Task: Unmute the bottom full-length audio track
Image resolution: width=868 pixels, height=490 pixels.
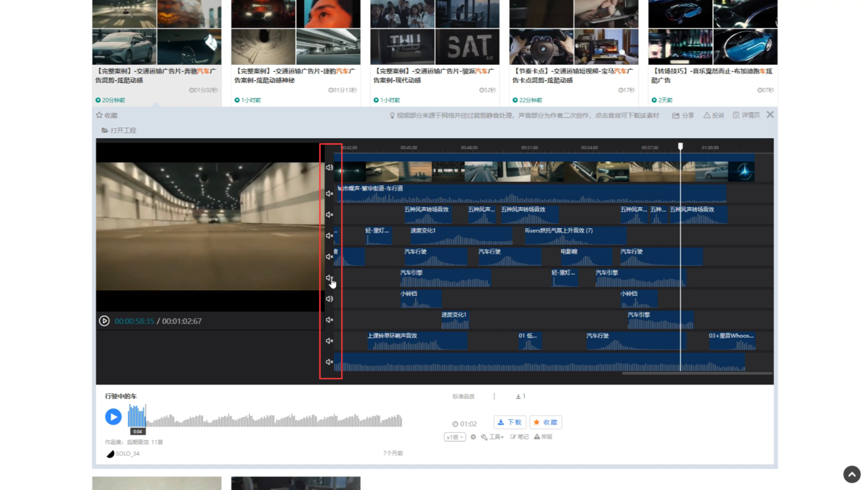Action: pyautogui.click(x=329, y=362)
